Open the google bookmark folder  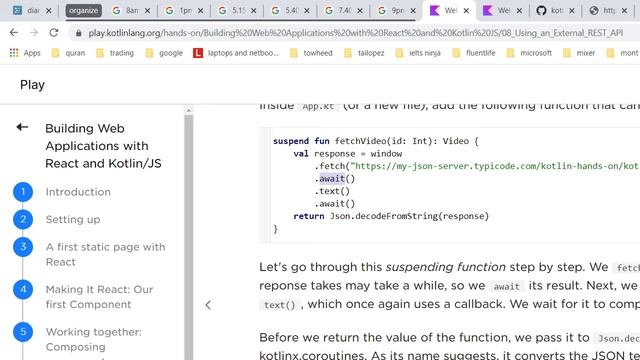coord(164,53)
